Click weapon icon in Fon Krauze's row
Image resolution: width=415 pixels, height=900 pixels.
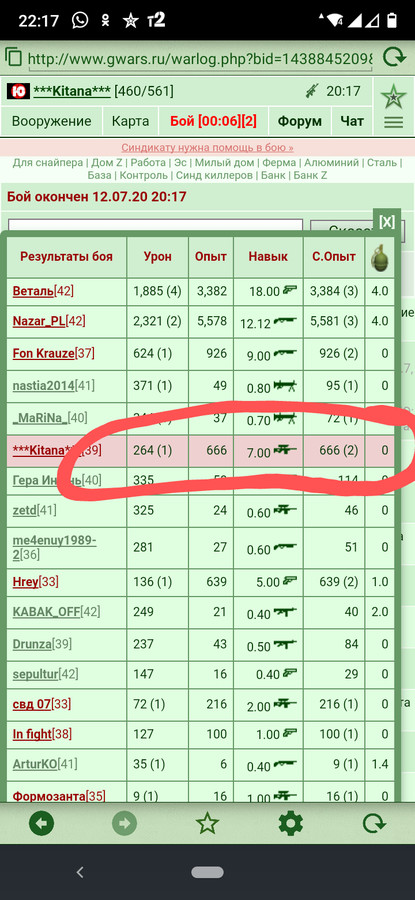(x=285, y=354)
